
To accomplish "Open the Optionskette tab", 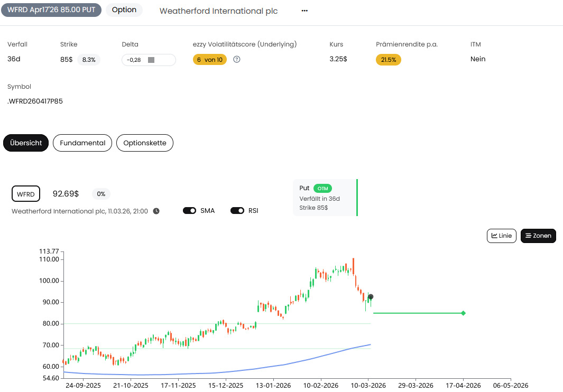I will click(145, 143).
